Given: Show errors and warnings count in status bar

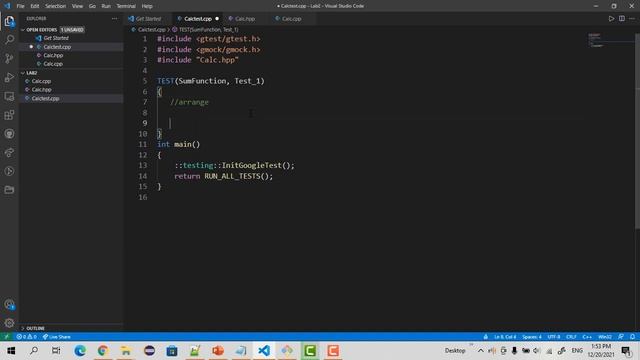Looking at the screenshot, I should click(x=27, y=337).
